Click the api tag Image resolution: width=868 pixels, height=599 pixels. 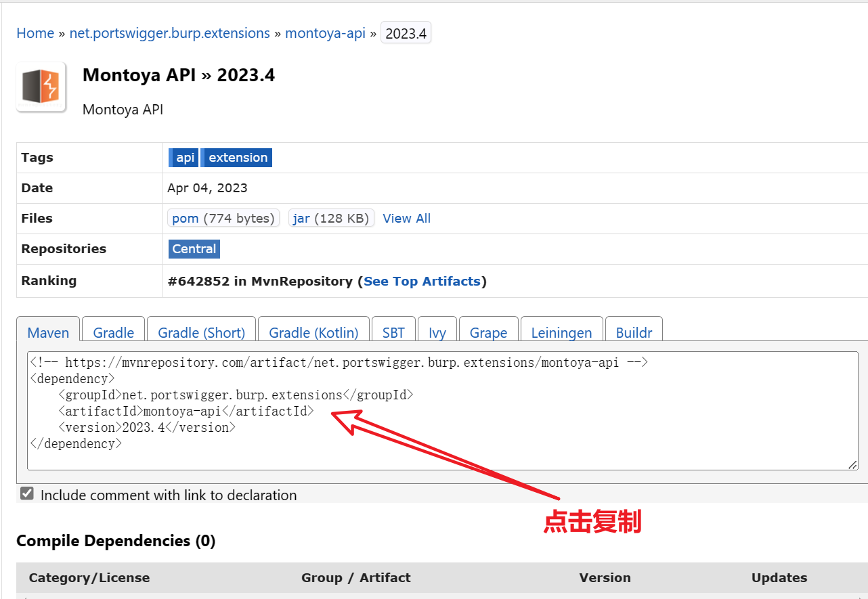pyautogui.click(x=184, y=158)
